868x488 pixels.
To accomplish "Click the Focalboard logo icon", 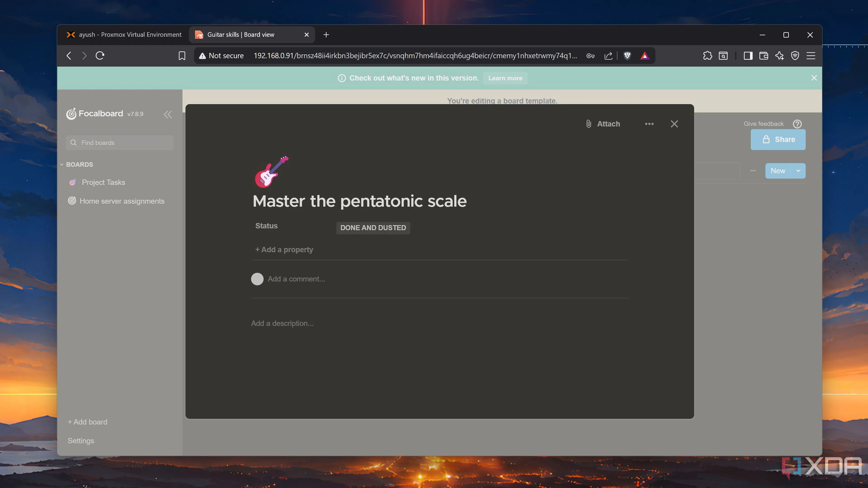I will click(x=71, y=114).
